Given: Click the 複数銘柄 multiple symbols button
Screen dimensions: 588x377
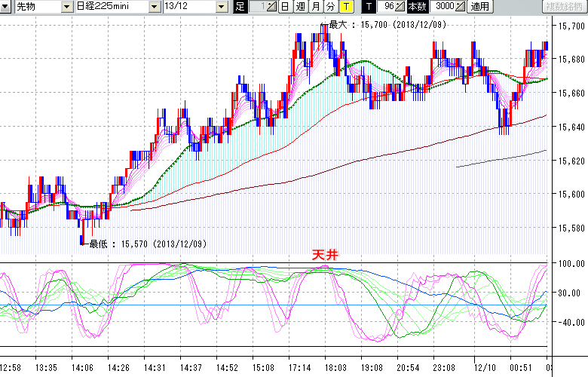Looking at the screenshot, I should pos(564,7).
